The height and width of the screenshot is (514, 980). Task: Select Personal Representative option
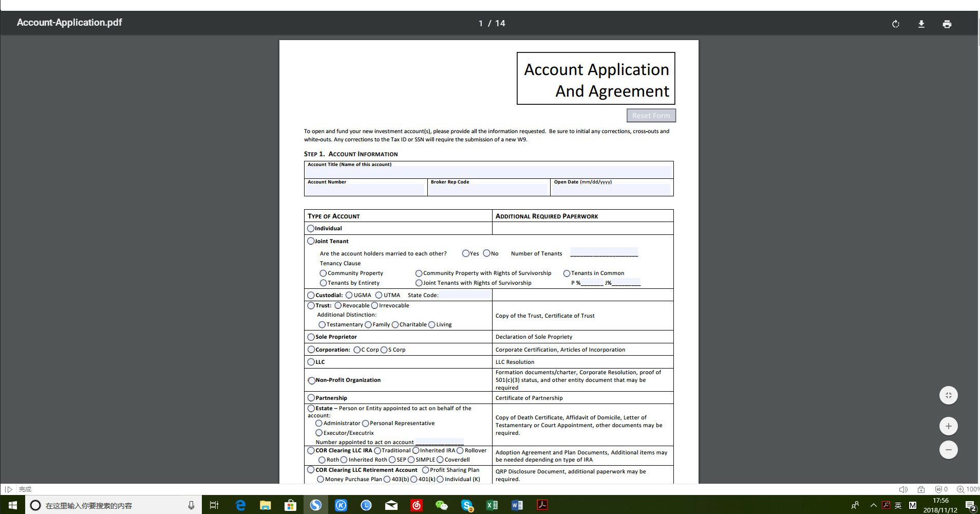(366, 424)
